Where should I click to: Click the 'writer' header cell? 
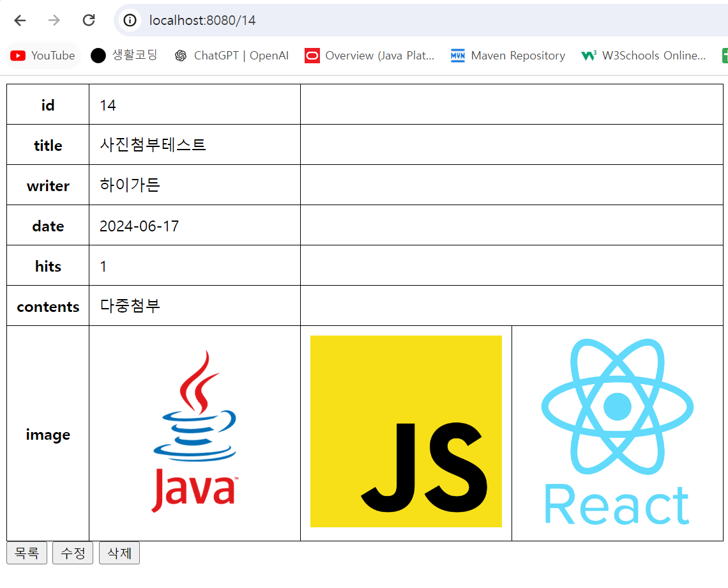coord(48,185)
